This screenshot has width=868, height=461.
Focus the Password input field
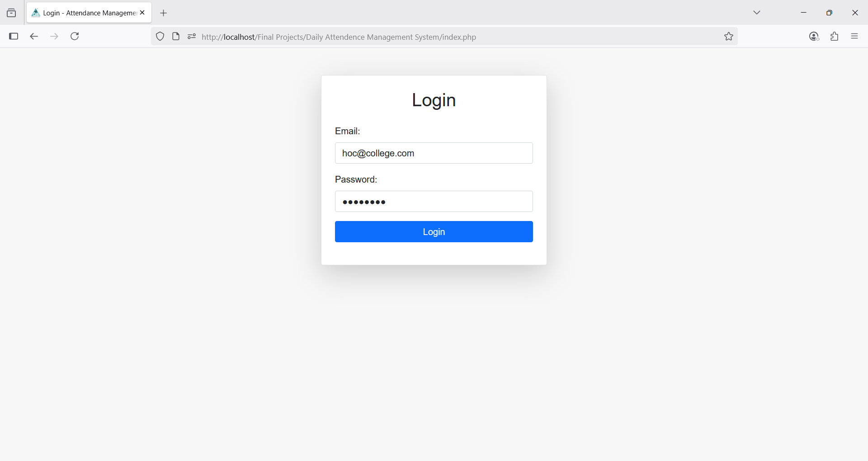tap(434, 202)
